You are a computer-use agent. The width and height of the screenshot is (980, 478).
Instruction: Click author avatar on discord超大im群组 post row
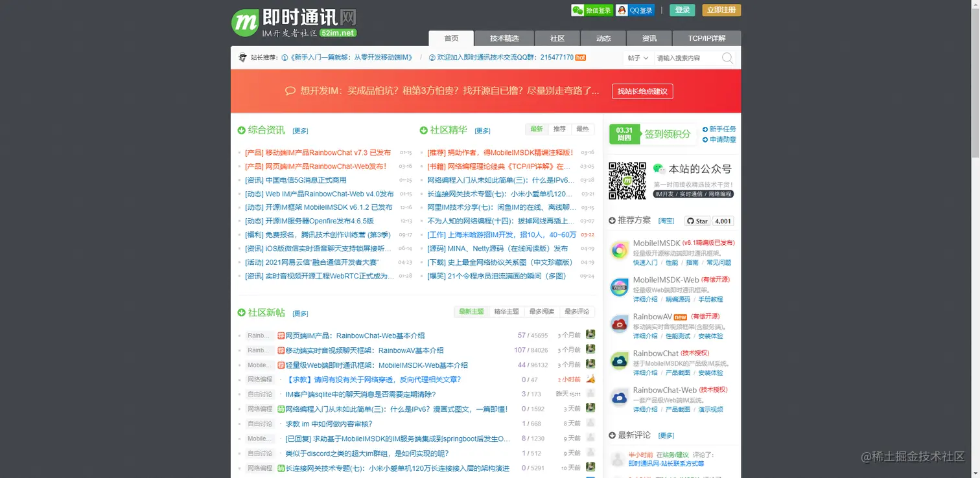[x=590, y=452]
